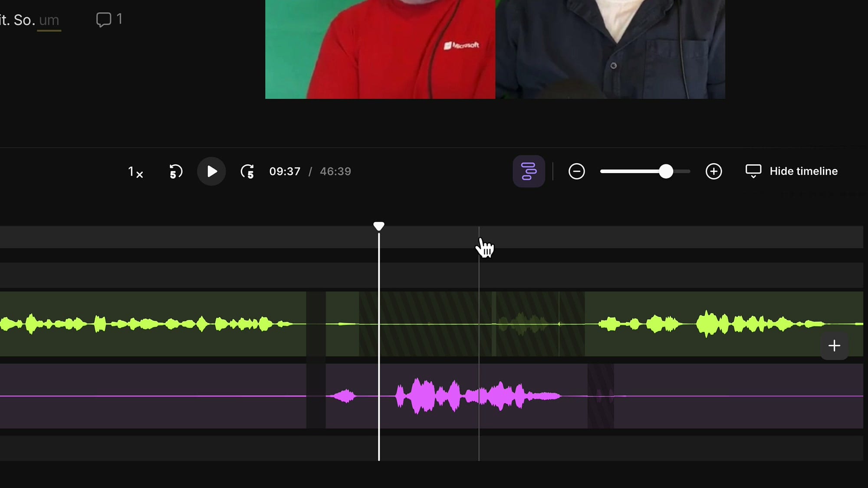Select the purple timeline tracks view icon
The width and height of the screenshot is (868, 488).
click(529, 171)
